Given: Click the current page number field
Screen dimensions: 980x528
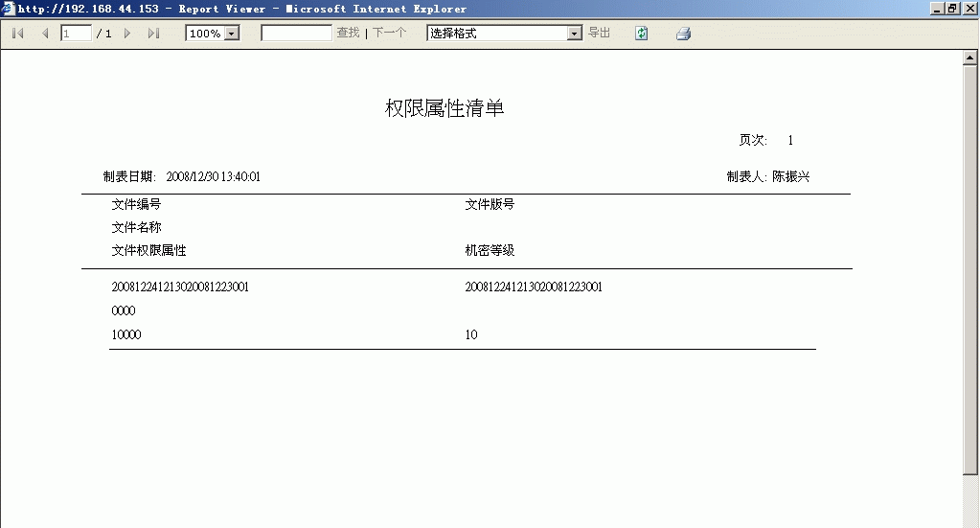Looking at the screenshot, I should 76,34.
